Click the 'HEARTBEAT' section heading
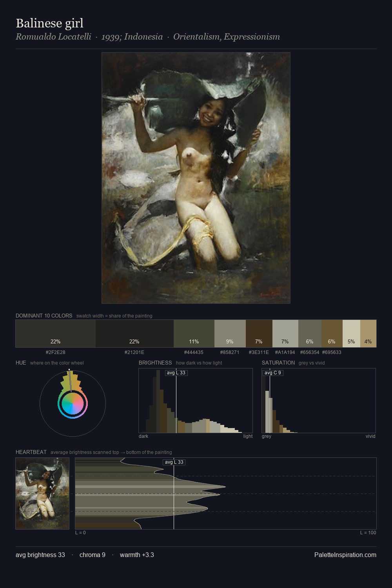392x588 pixels. [31, 452]
